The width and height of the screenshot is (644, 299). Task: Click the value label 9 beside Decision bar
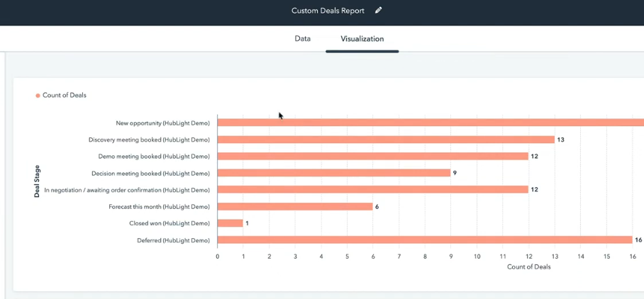[x=455, y=173]
